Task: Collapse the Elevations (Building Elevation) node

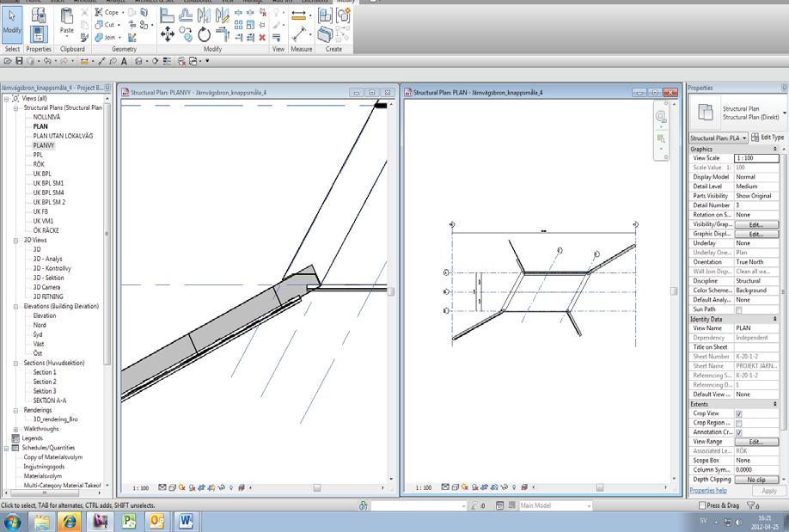Action: coord(15,306)
